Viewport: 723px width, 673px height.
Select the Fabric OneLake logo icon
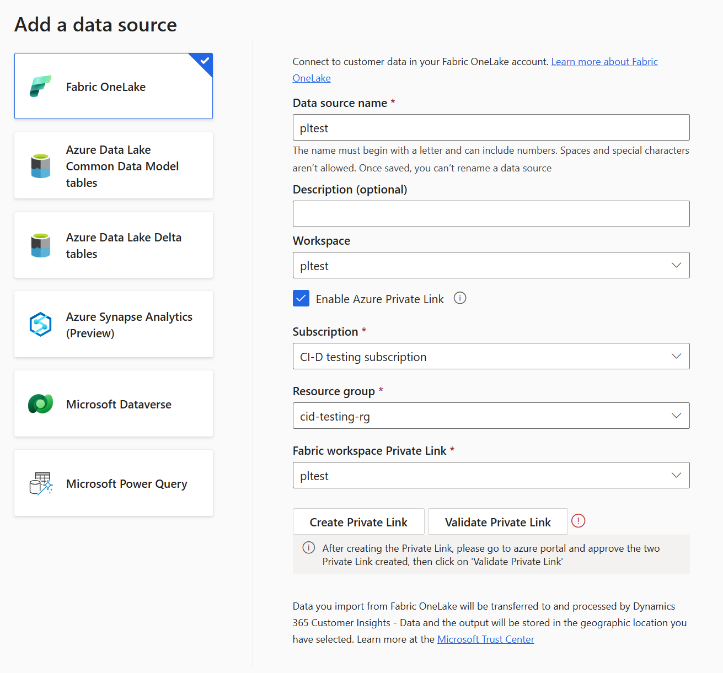point(41,86)
